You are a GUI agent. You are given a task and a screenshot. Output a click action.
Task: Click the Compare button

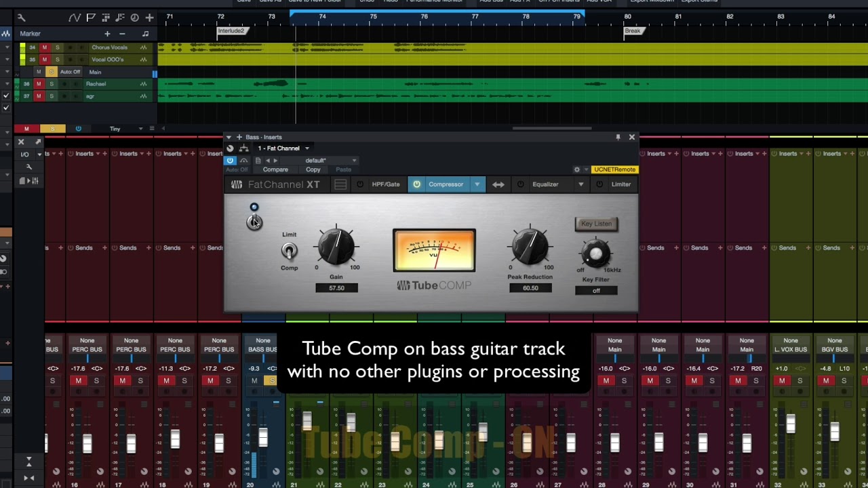pos(275,169)
